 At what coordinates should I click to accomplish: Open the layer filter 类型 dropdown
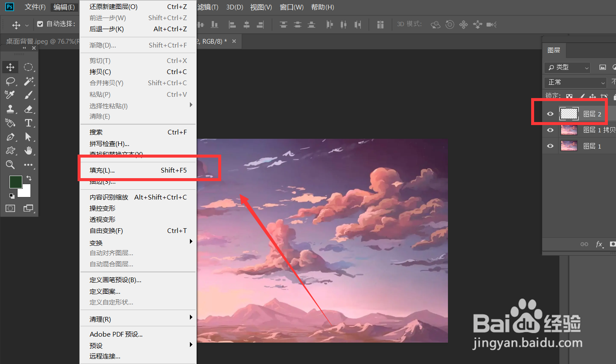(568, 67)
